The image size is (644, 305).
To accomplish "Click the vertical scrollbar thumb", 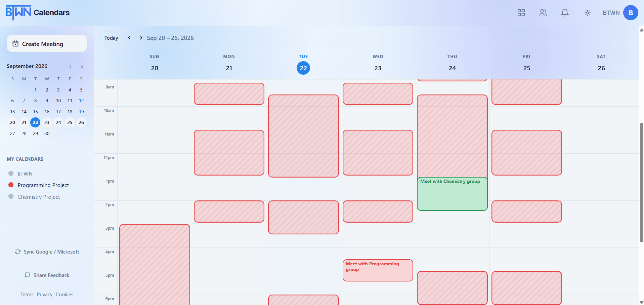I will tap(641, 182).
